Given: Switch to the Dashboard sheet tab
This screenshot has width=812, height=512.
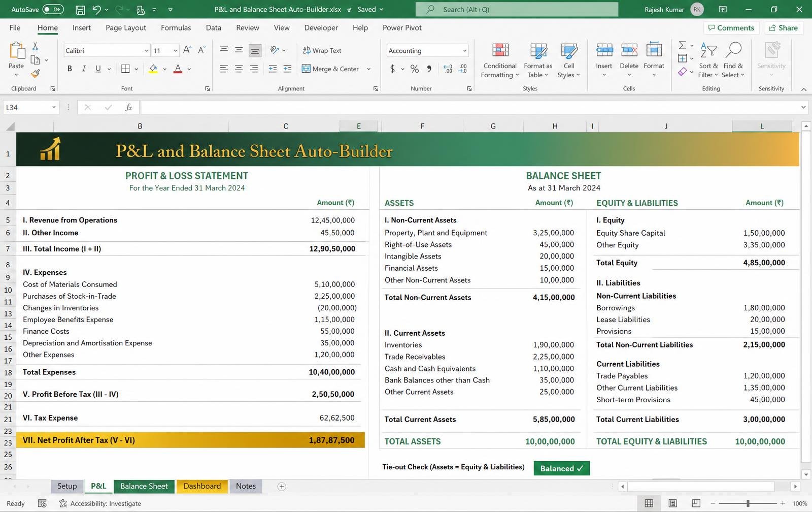Looking at the screenshot, I should click(202, 486).
